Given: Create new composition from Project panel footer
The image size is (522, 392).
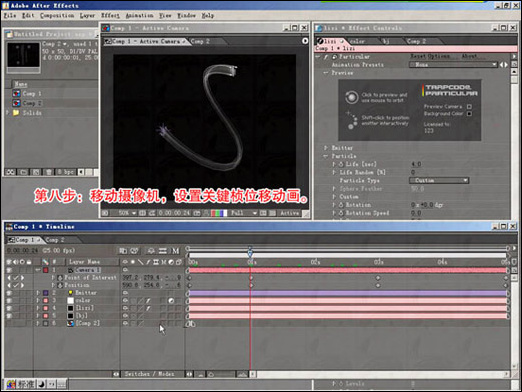Looking at the screenshot, I should tap(36, 172).
